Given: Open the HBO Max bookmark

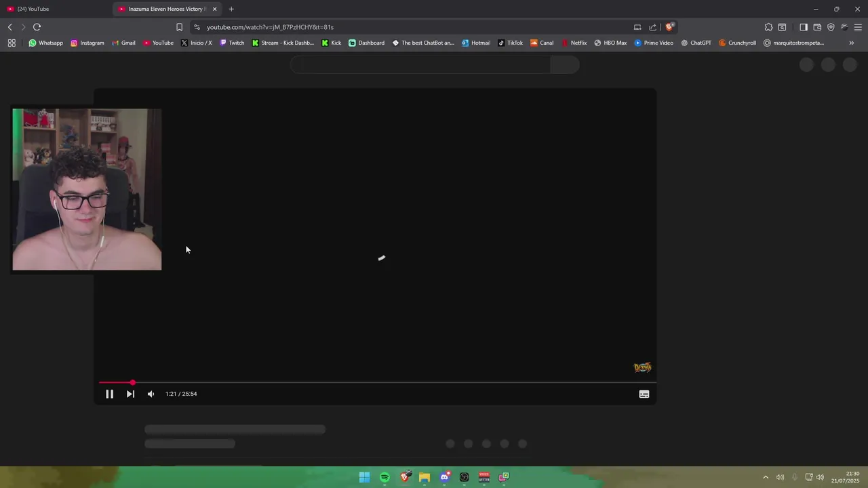Looking at the screenshot, I should [x=610, y=43].
